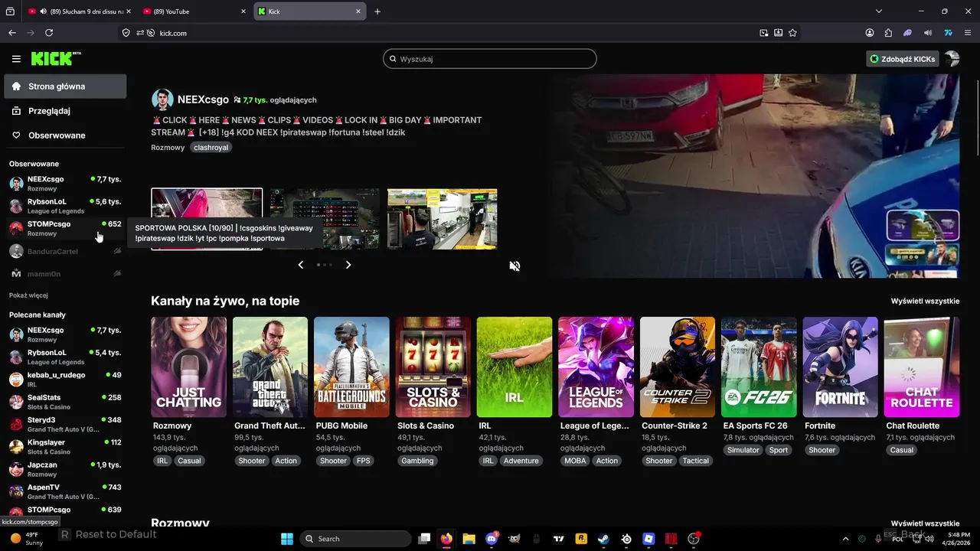Open kebab_u_rudego recommended channel
This screenshot has width=980, height=551.
tap(65, 380)
